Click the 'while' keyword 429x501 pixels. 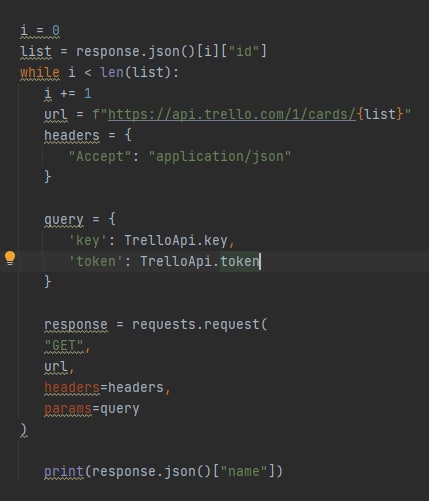[40, 72]
